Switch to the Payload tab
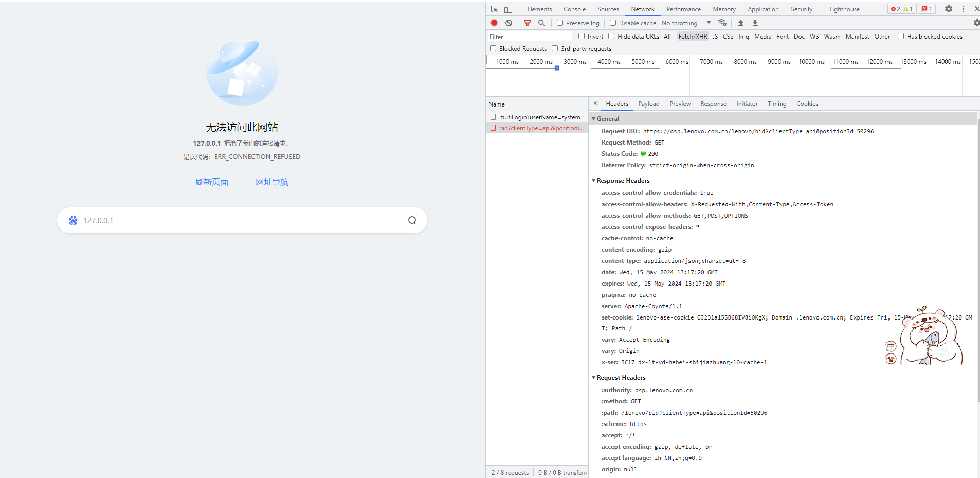Image resolution: width=980 pixels, height=478 pixels. [x=649, y=104]
